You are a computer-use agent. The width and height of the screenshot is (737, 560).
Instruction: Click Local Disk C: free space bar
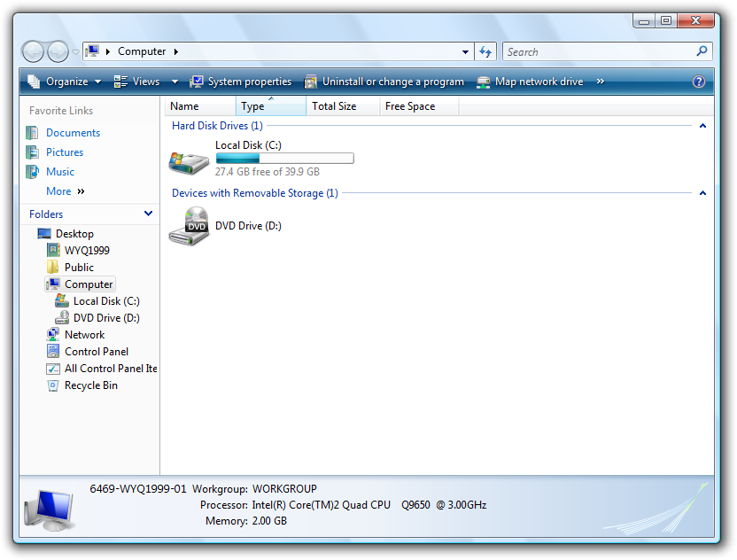[x=284, y=159]
